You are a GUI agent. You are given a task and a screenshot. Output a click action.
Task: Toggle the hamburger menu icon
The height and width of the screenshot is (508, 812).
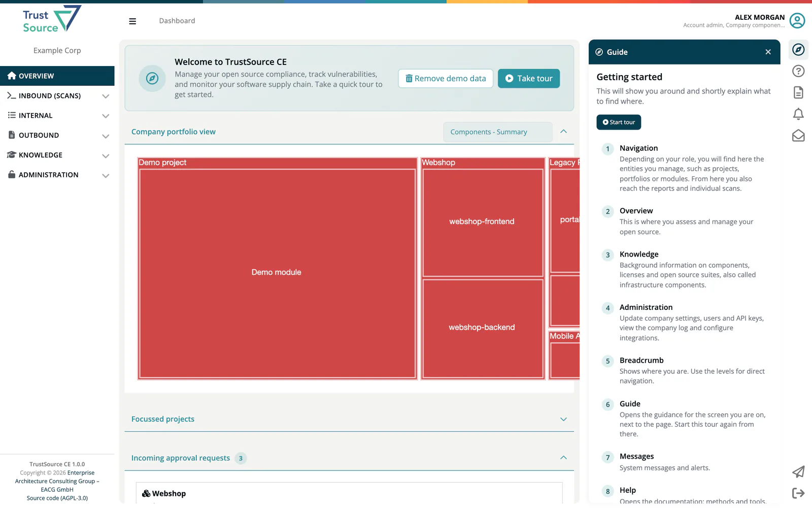tap(132, 21)
